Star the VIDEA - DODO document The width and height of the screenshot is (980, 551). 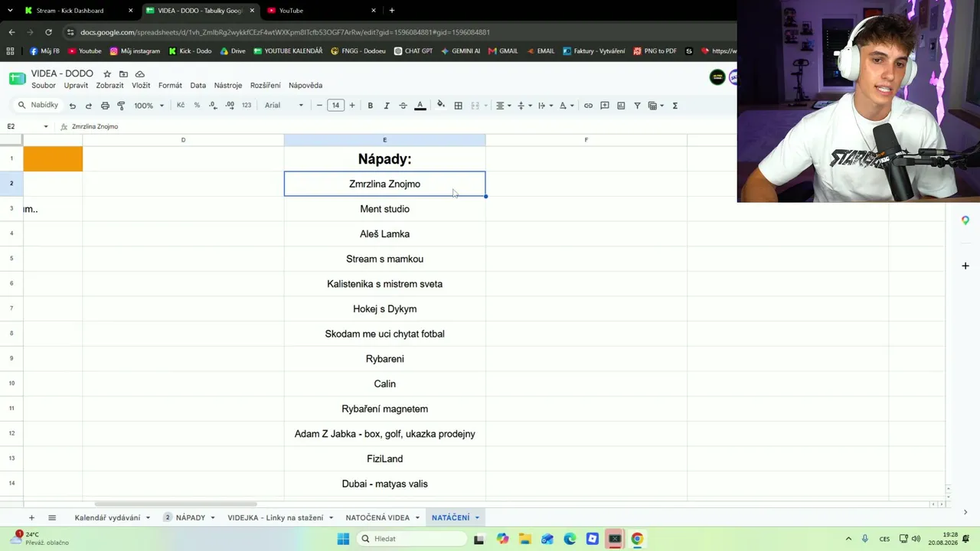point(107,74)
